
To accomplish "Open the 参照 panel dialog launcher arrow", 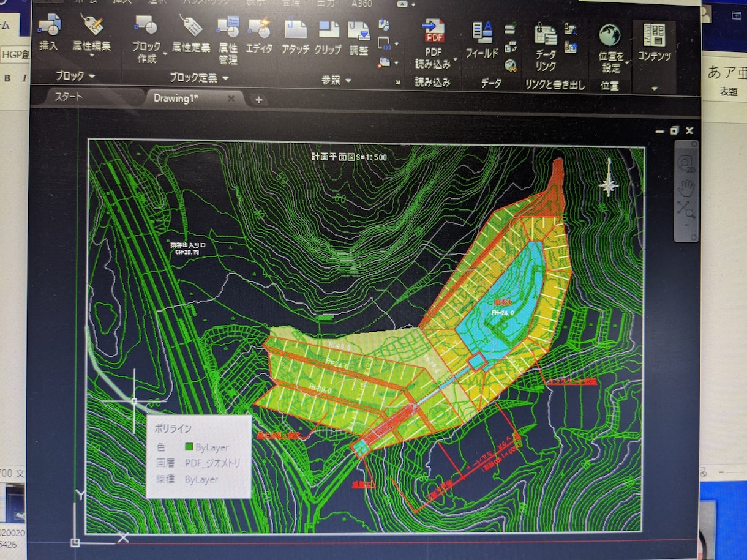I will [397, 81].
